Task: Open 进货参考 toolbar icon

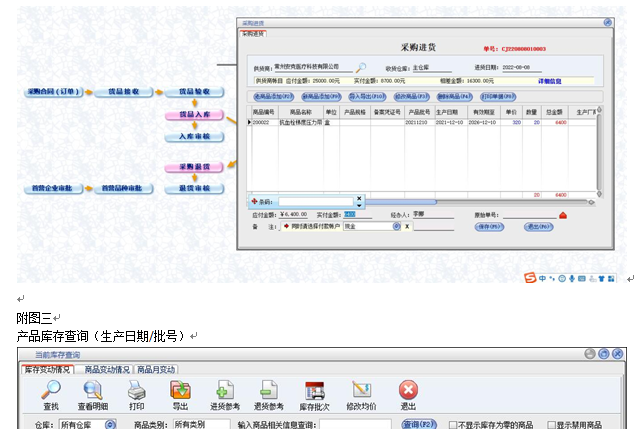Action: [226, 391]
